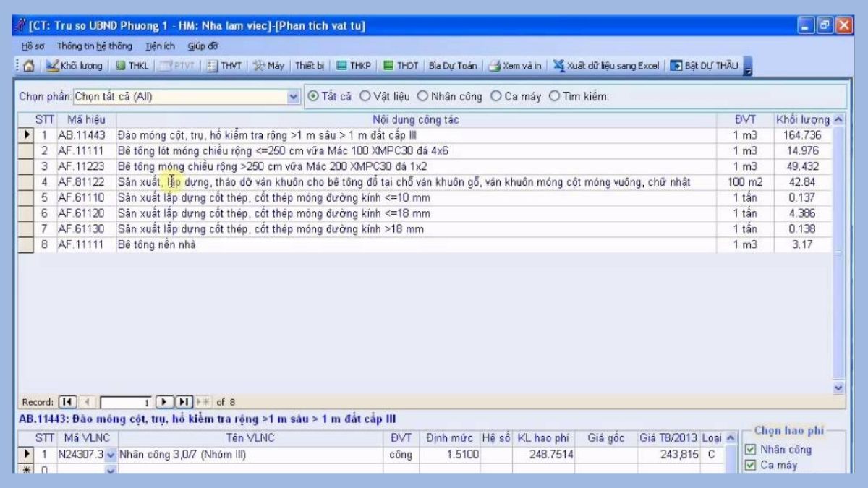This screenshot has width=868, height=488.
Task: Go to the last record
Action: point(184,402)
